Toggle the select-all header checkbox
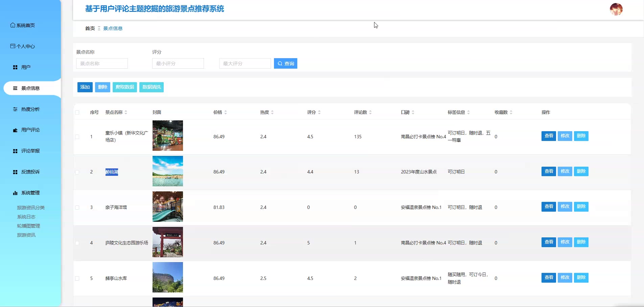 (x=77, y=112)
